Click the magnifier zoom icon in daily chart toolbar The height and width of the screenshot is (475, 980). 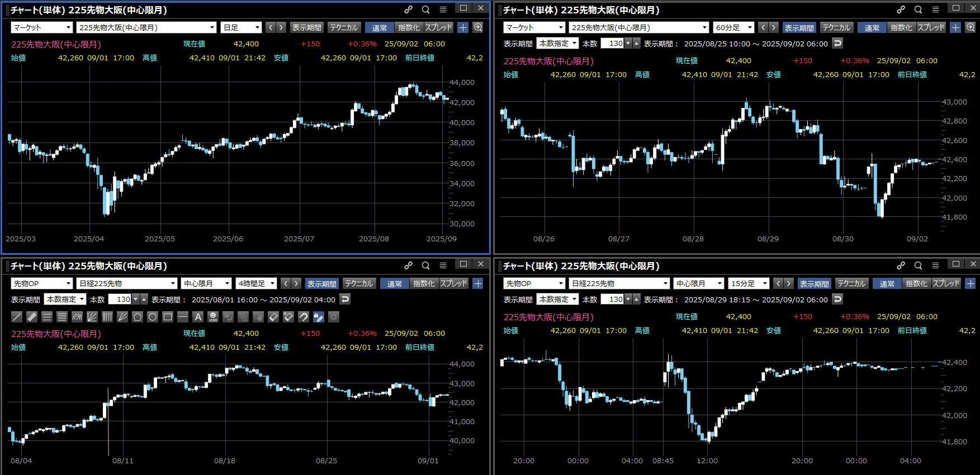(x=478, y=27)
